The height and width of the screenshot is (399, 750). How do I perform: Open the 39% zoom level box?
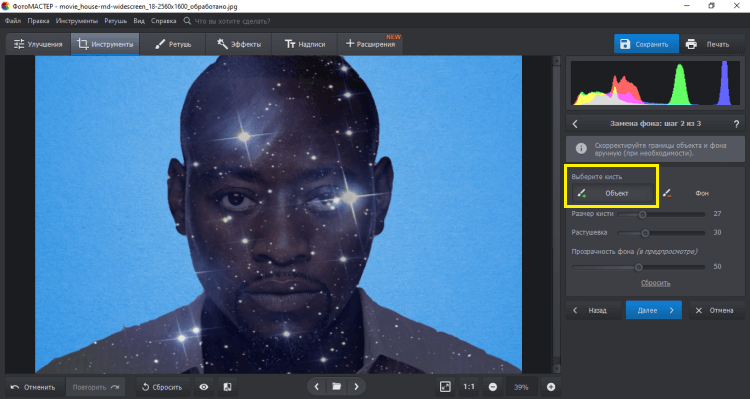pyautogui.click(x=521, y=387)
